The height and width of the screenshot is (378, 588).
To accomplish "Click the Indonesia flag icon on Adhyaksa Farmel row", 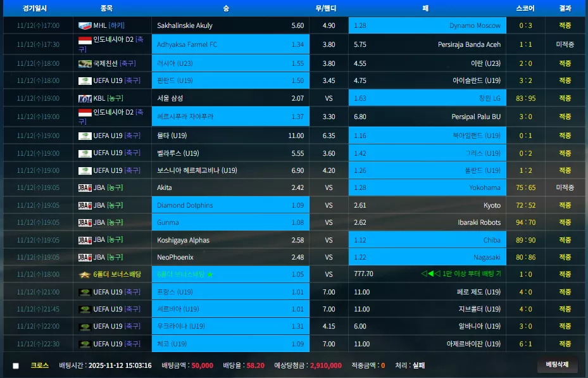I will (x=85, y=40).
